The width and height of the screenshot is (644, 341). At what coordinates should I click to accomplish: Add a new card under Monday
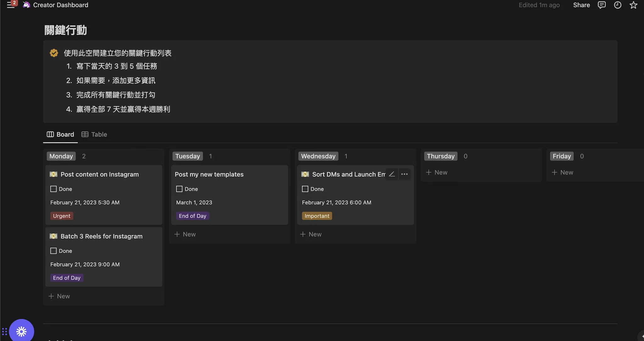tap(59, 296)
